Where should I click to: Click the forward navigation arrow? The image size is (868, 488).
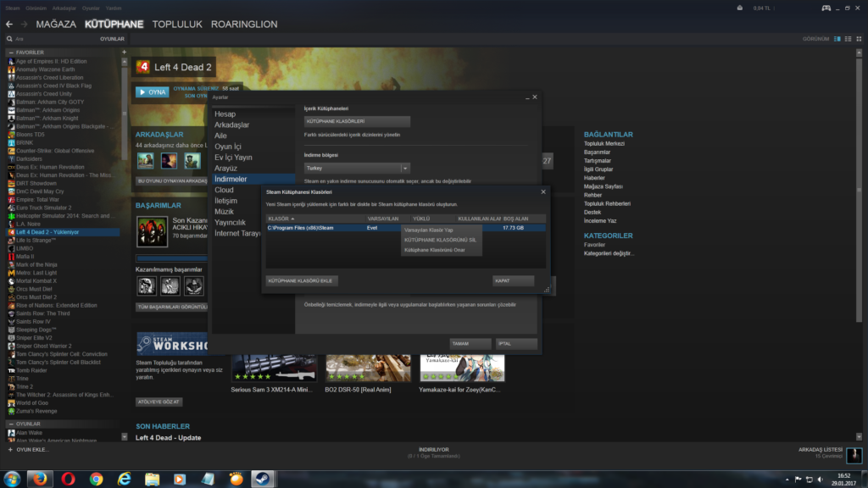[24, 25]
